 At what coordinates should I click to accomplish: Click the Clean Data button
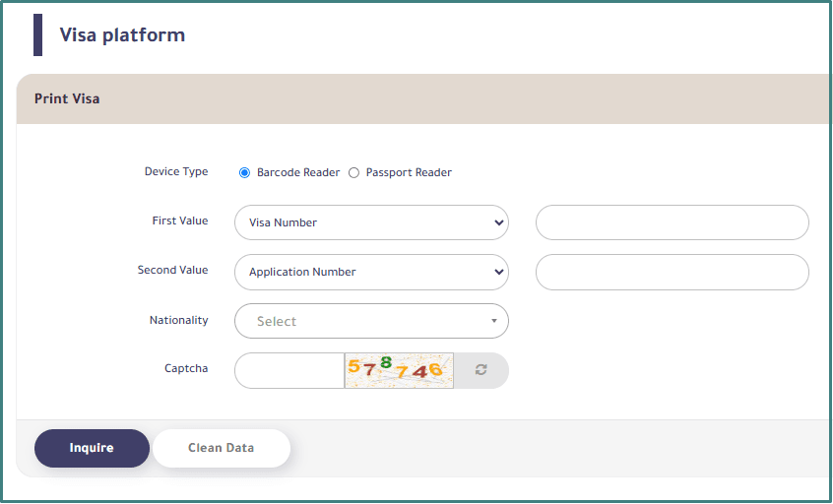pos(222,448)
